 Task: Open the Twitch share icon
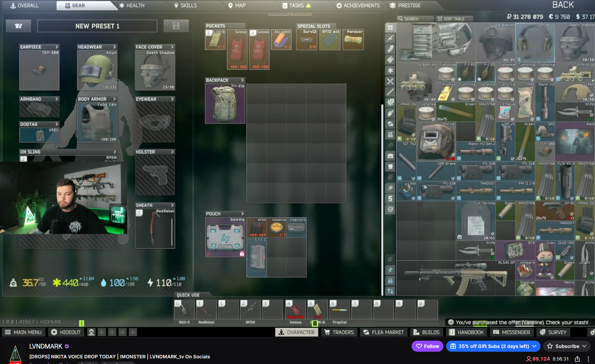point(577,359)
